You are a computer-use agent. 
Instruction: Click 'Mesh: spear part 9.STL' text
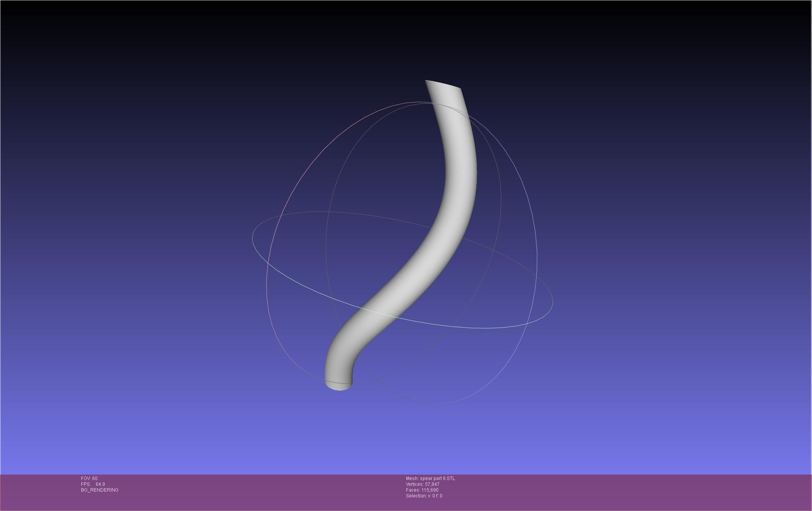(430, 478)
